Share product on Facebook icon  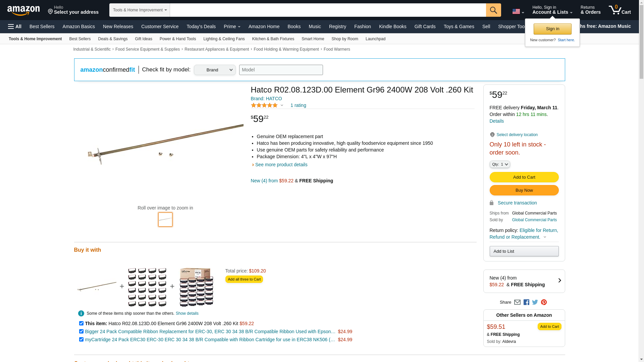pos(526,302)
